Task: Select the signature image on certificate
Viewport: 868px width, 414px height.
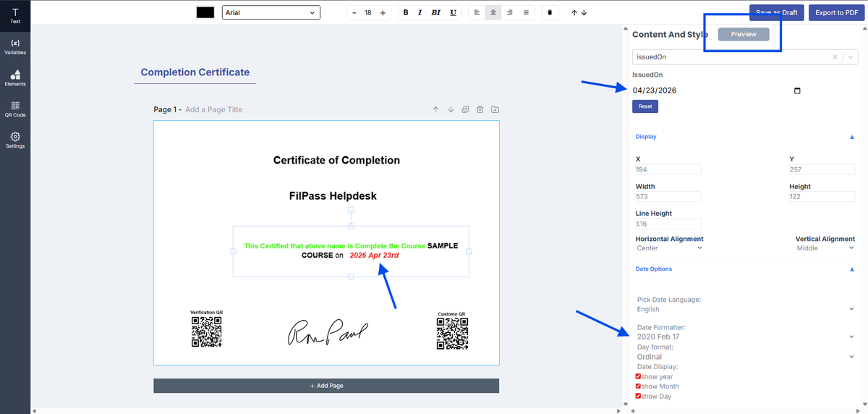Action: click(x=328, y=333)
